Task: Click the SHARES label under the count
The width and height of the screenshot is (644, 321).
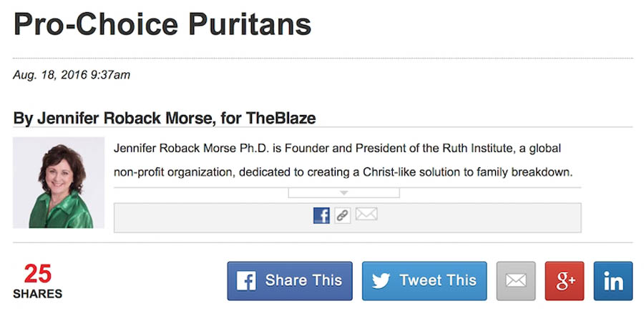Action: [x=37, y=293]
